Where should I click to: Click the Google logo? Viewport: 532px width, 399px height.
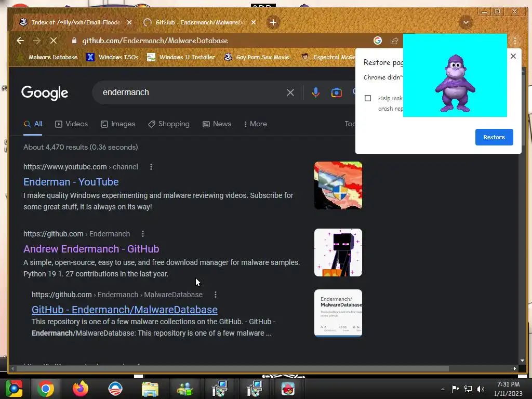click(45, 92)
